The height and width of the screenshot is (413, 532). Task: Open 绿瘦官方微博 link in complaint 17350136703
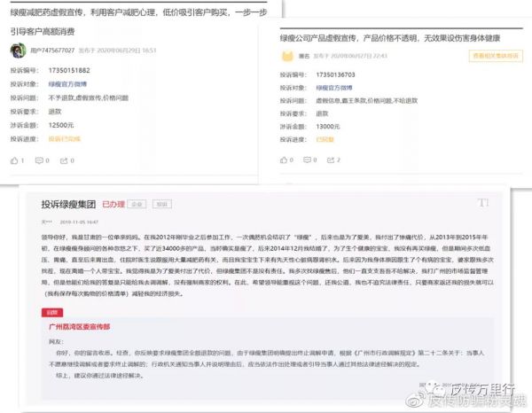click(x=334, y=88)
